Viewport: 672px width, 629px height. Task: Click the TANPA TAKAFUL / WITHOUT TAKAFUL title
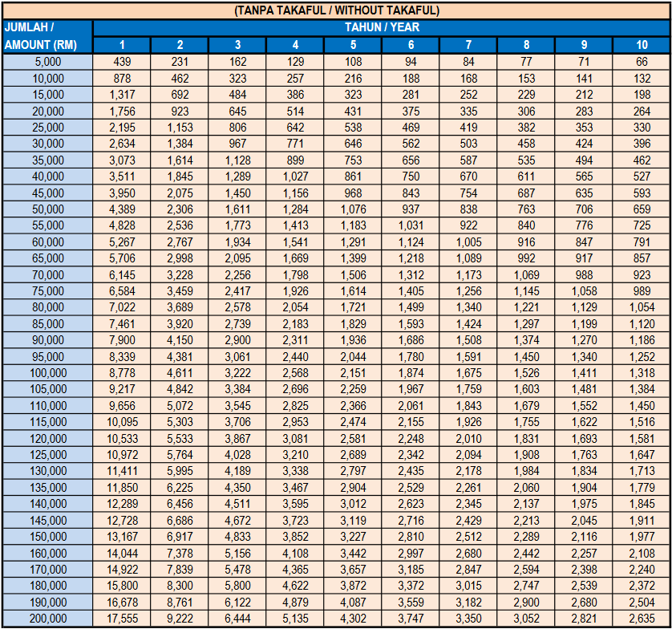(336, 10)
